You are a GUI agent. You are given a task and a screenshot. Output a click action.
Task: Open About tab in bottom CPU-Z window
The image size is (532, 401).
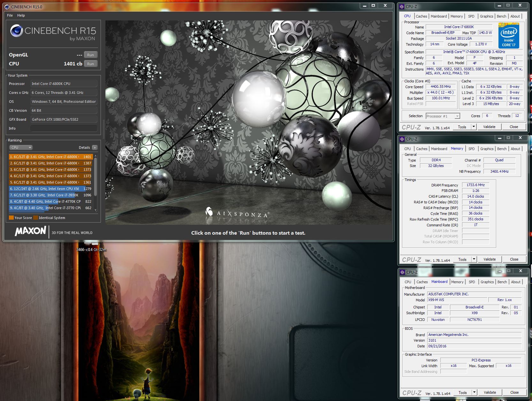click(516, 282)
